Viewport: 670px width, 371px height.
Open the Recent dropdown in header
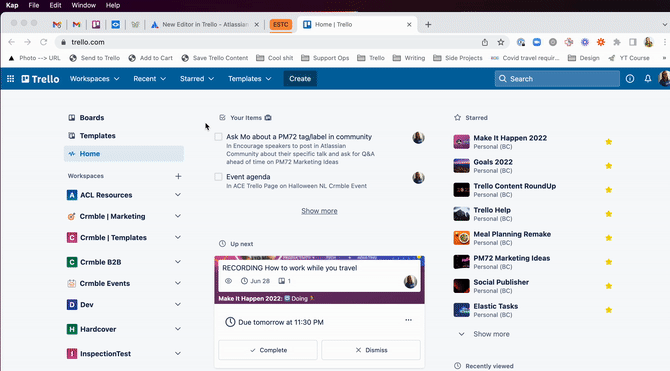click(x=149, y=79)
